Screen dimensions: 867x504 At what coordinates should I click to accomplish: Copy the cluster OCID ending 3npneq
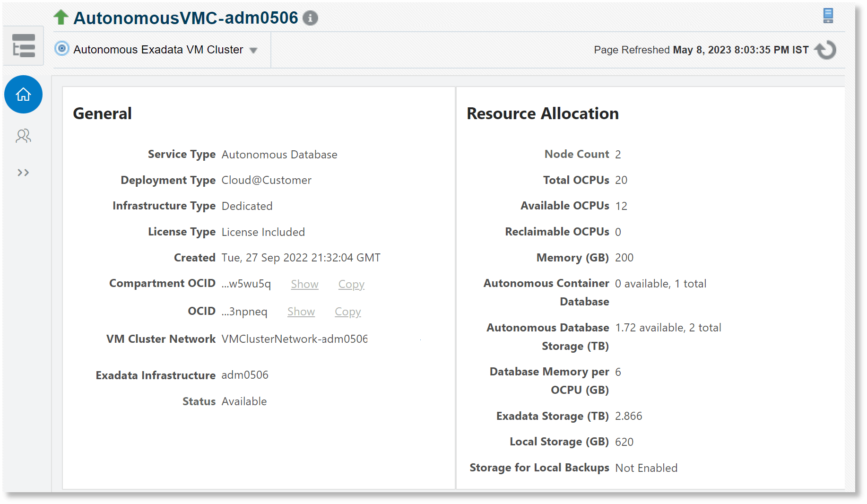point(348,312)
